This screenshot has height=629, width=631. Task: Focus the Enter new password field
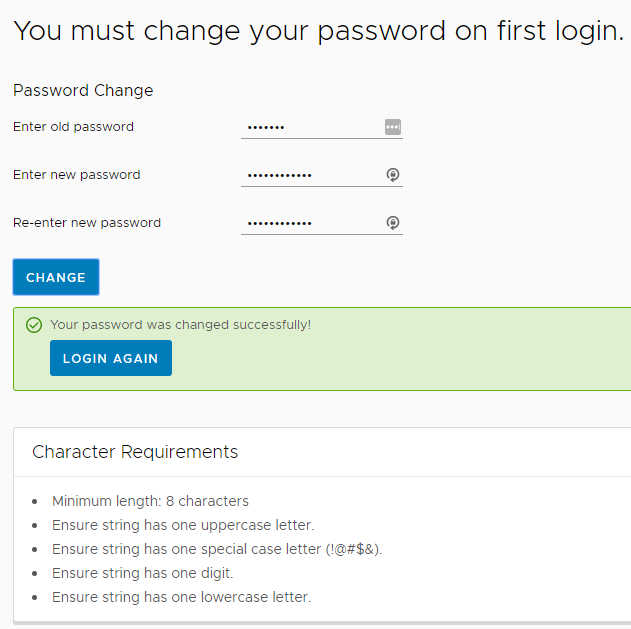(x=322, y=175)
